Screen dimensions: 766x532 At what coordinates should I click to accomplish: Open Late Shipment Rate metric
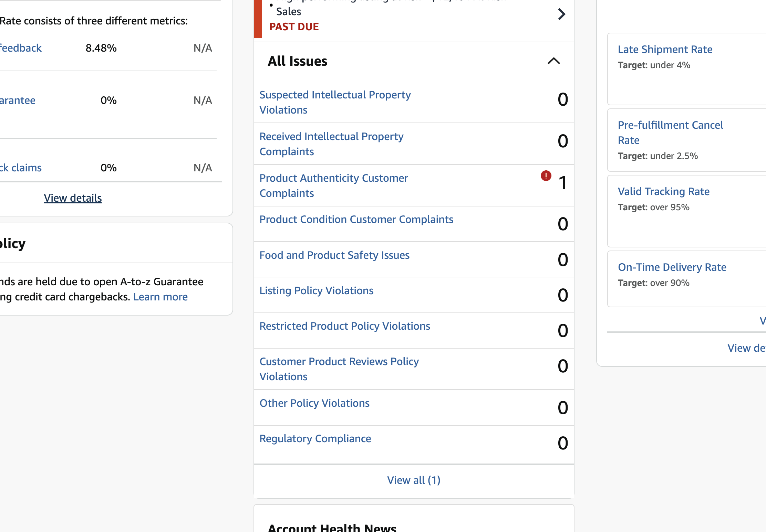pos(665,49)
